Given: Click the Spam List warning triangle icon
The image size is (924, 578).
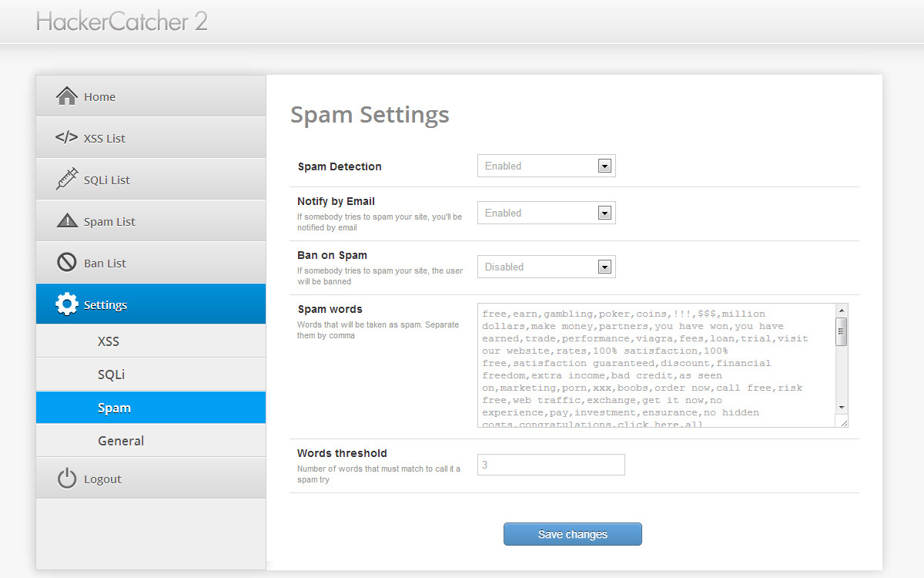Looking at the screenshot, I should click(x=67, y=221).
